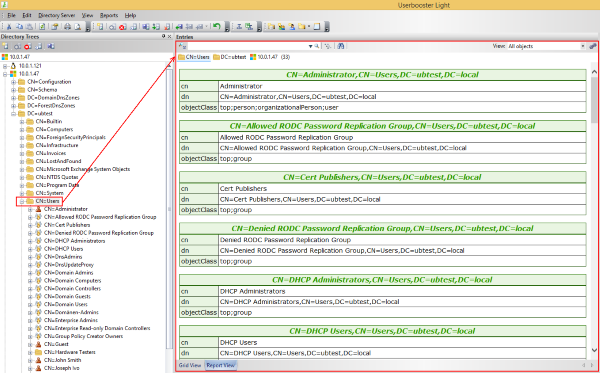Image resolution: width=600 pixels, height=373 pixels.
Task: Open the View All objects dropdown
Action: 583,46
